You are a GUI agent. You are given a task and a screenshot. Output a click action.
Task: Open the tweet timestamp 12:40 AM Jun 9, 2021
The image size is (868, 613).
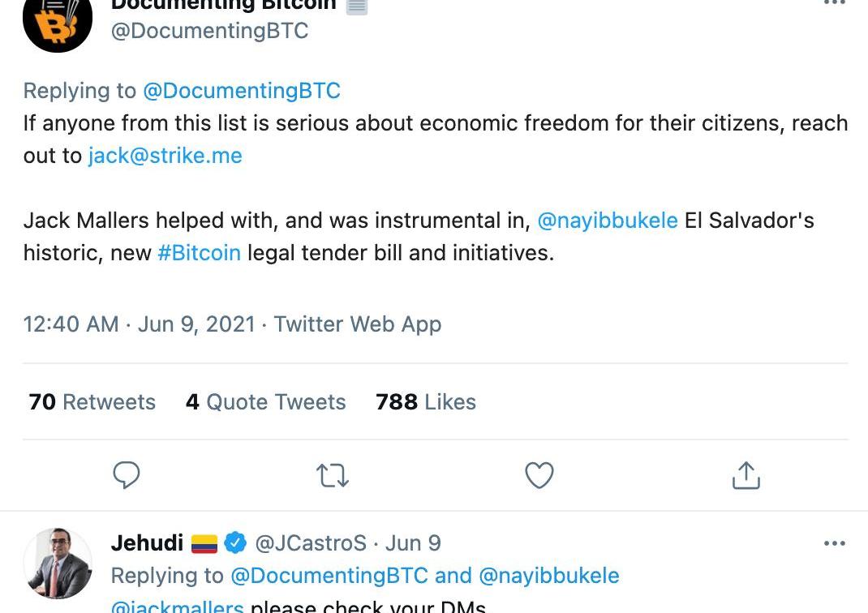tap(139, 324)
